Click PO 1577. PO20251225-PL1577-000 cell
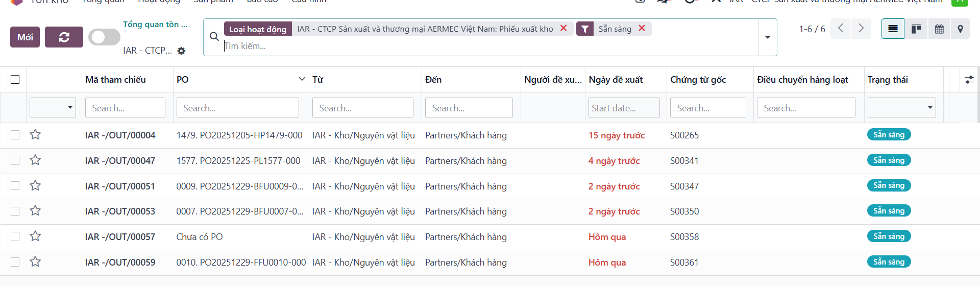Viewport: 980px width, 286px height. tap(238, 161)
